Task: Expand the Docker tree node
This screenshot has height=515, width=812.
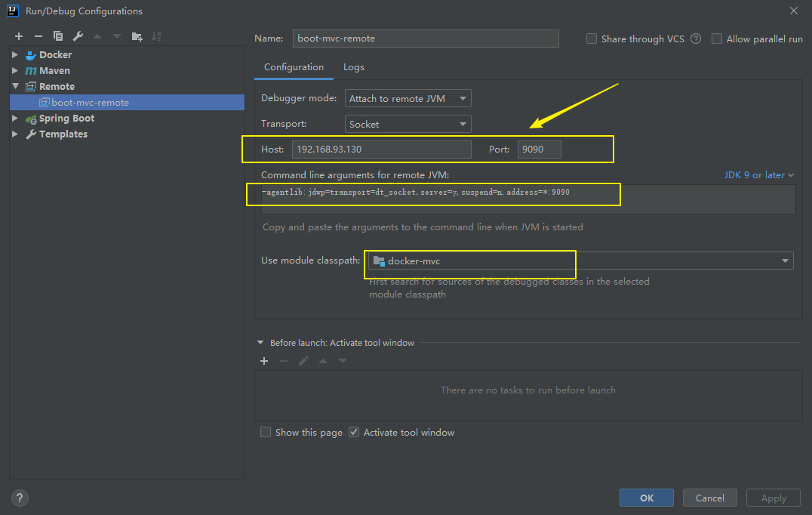Action: (x=15, y=54)
